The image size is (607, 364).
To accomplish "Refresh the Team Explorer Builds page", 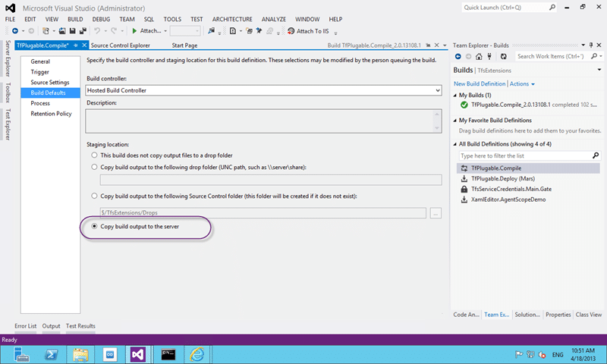I will point(503,56).
